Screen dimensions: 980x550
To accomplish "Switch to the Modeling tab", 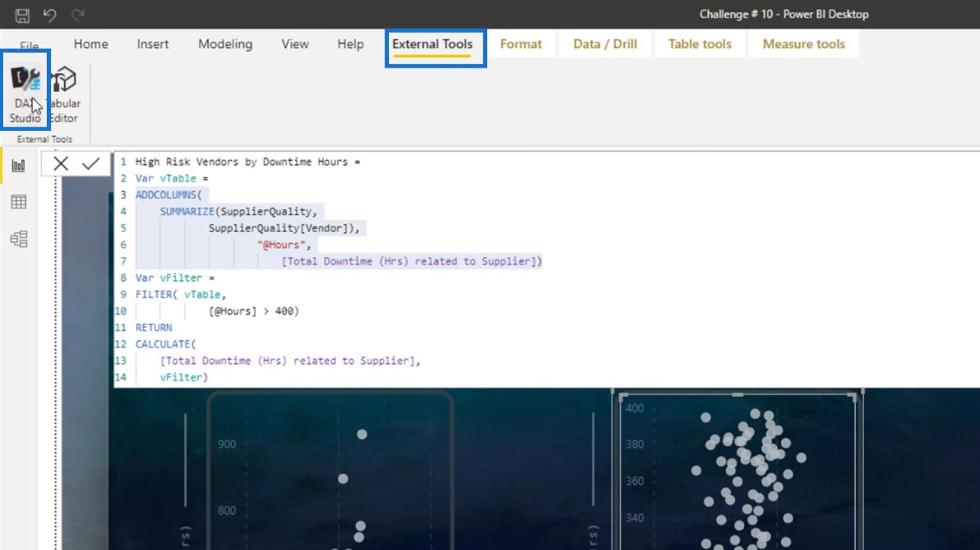I will [x=225, y=44].
